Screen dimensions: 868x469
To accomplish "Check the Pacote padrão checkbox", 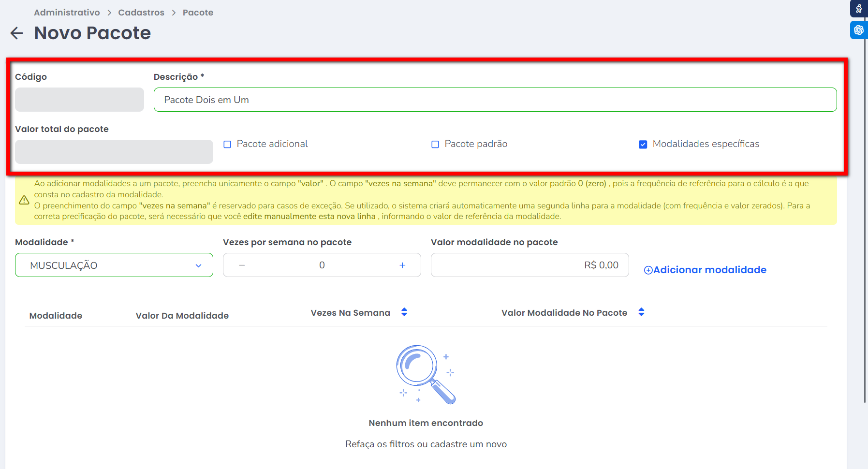I will pos(435,145).
